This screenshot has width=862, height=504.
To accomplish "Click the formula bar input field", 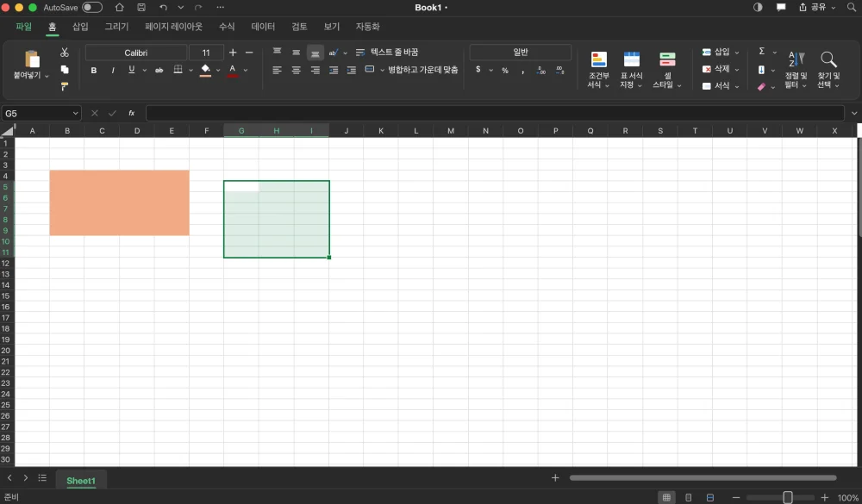I will pos(495,113).
